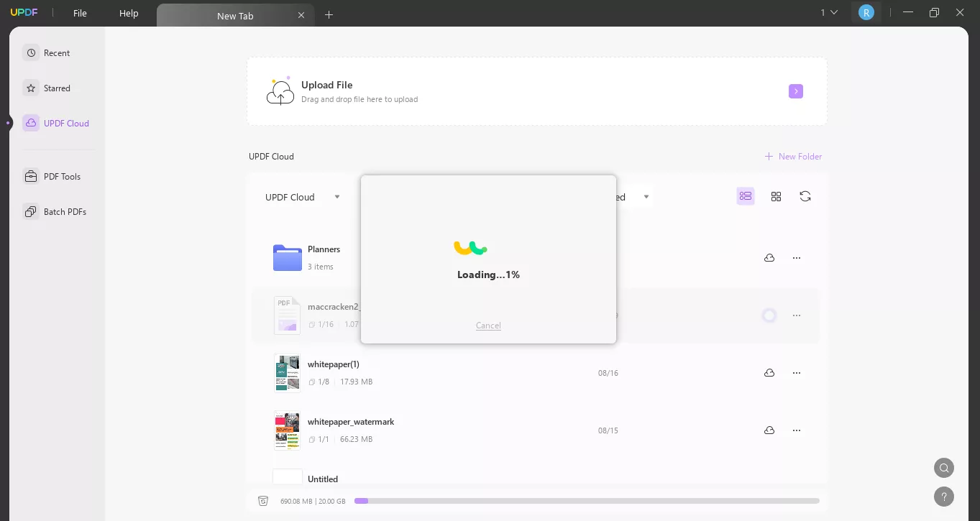
Task: Close the New Tab tab
Action: tap(301, 15)
